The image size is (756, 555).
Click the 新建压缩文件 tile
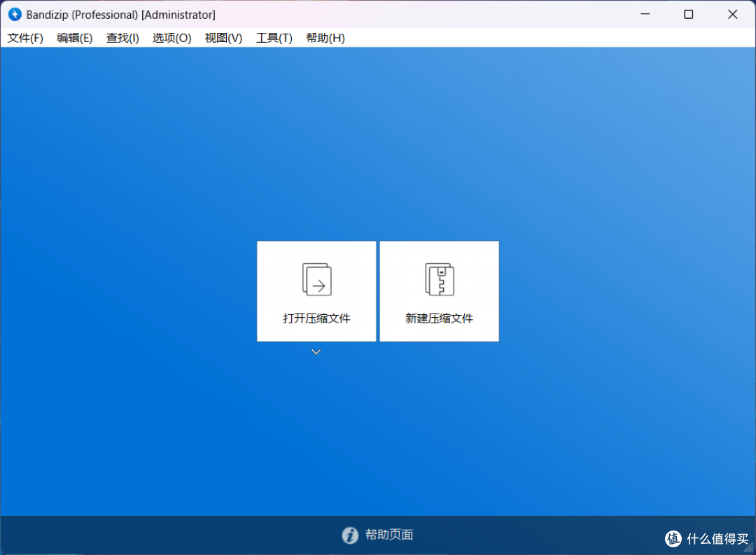pos(439,291)
